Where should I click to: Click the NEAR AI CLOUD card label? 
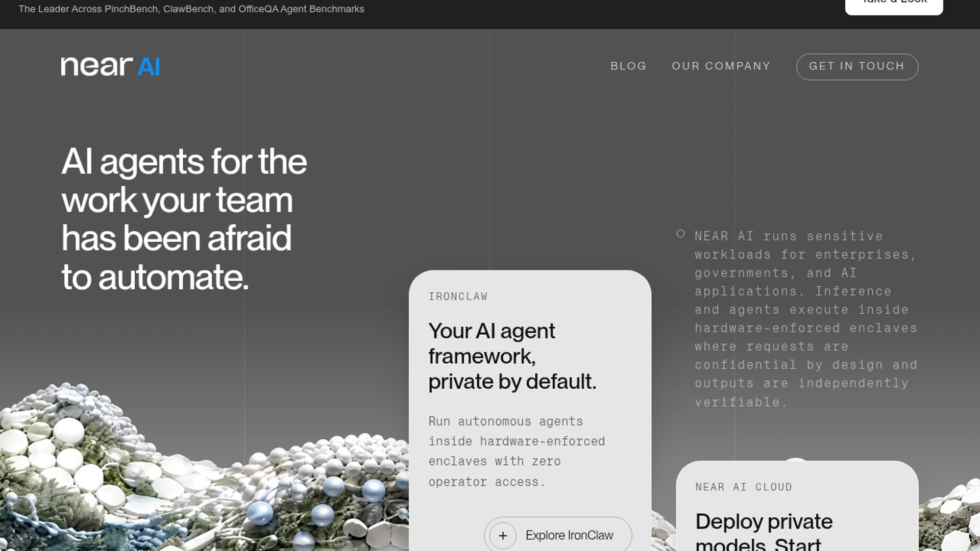click(x=743, y=487)
